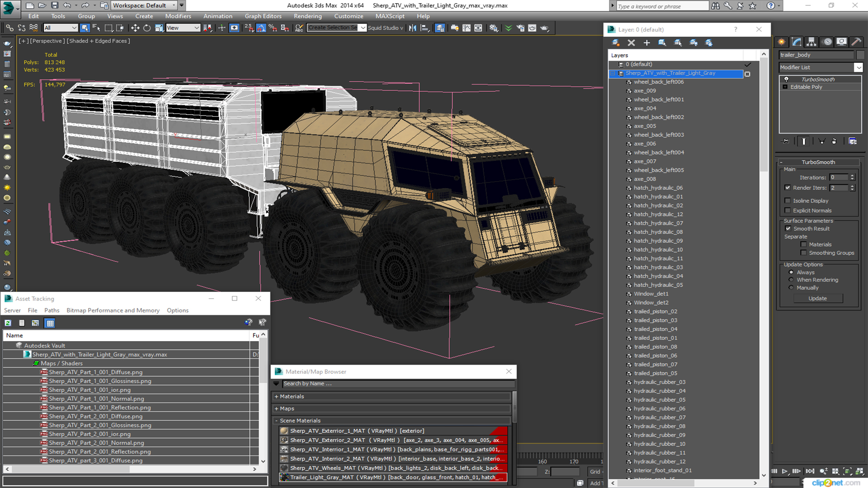Expand the Editable Poly stack entry

click(x=785, y=87)
